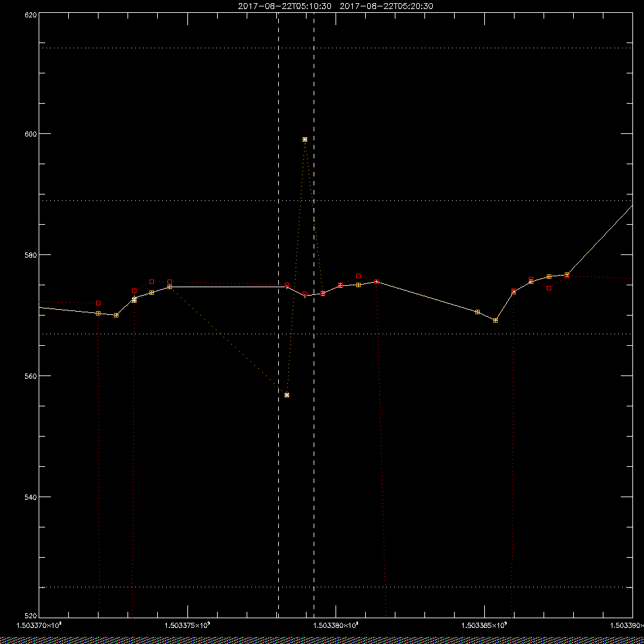
Task: Click the y-axis label 600
Action: tap(30, 134)
